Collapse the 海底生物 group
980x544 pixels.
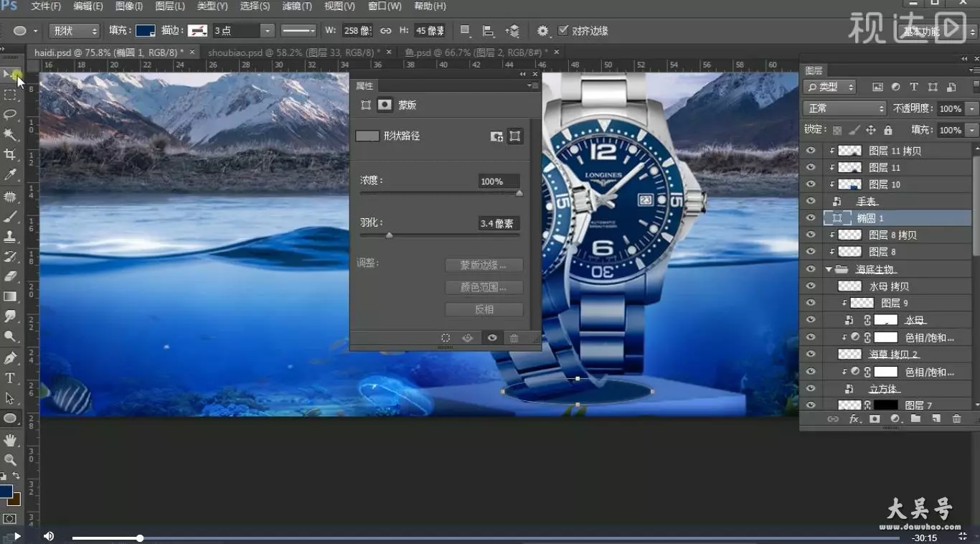(828, 269)
